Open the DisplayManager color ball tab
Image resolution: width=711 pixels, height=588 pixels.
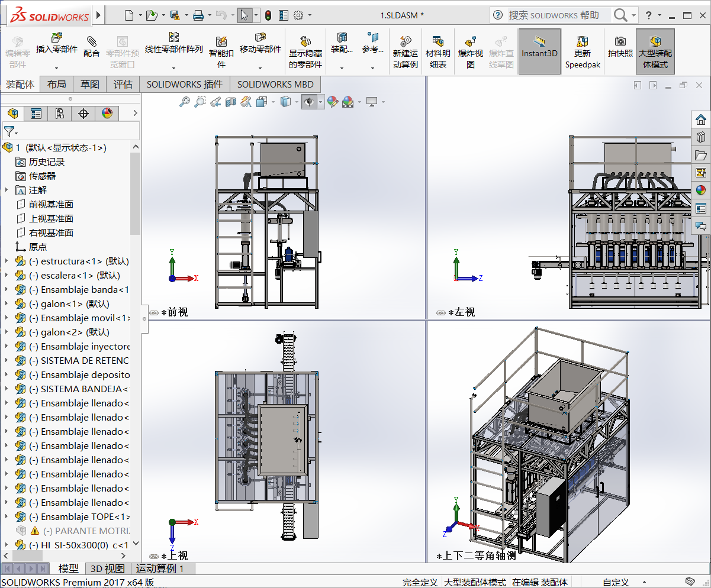click(107, 114)
